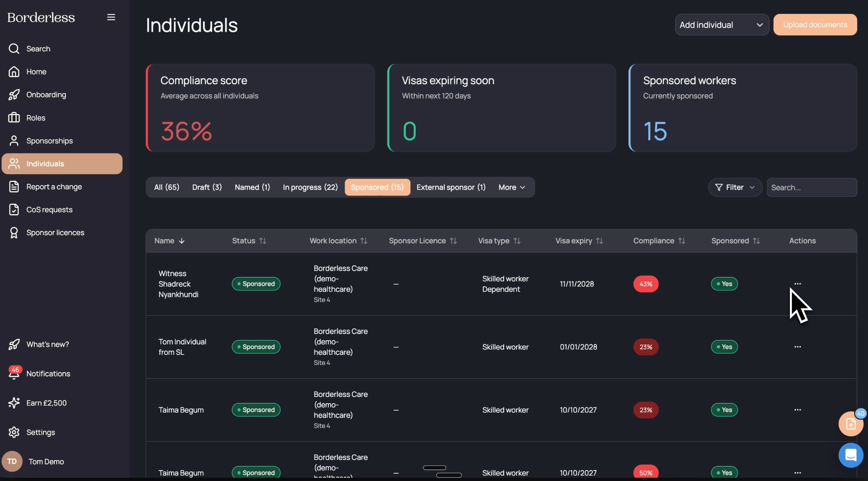Open Onboarding rocket icon in sidebar

[14, 95]
